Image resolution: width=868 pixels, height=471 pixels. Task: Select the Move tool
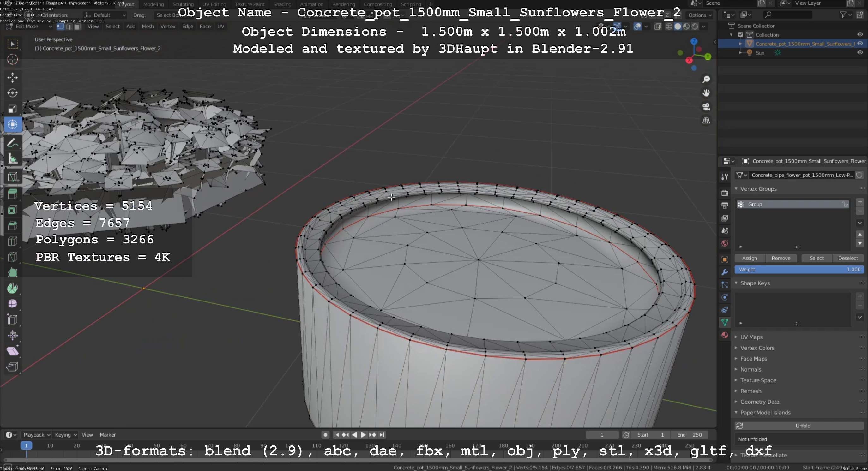point(12,77)
